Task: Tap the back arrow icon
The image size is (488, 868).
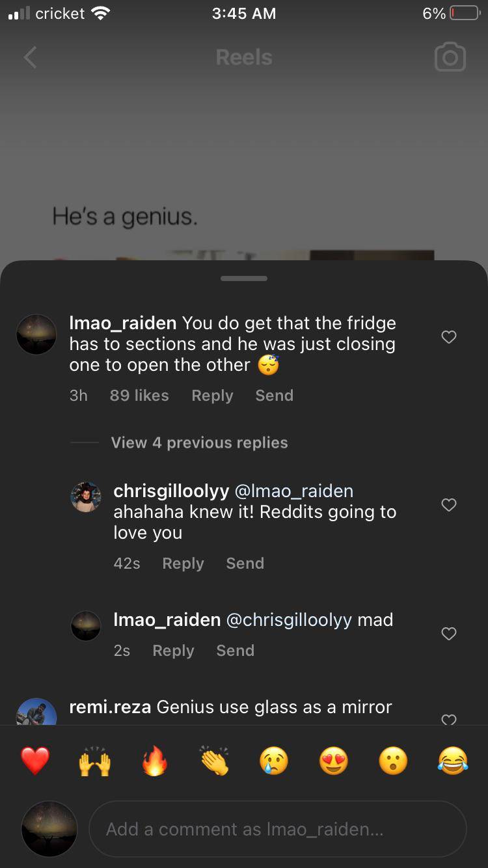Action: pyautogui.click(x=30, y=57)
